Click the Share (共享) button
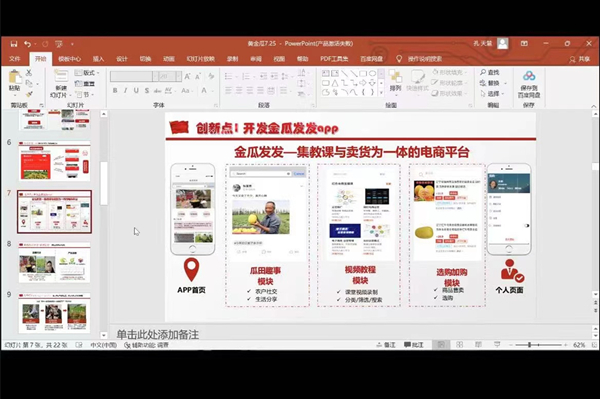This screenshot has width=600, height=399. 580,59
